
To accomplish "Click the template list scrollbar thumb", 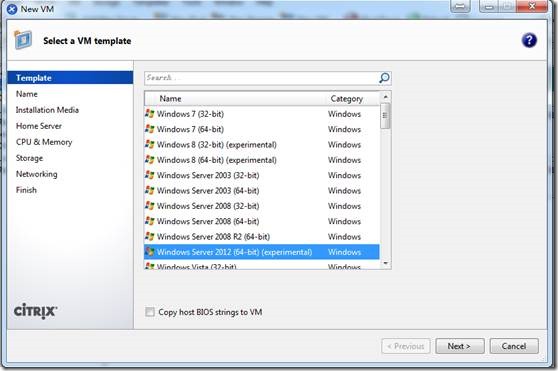I will pyautogui.click(x=385, y=116).
